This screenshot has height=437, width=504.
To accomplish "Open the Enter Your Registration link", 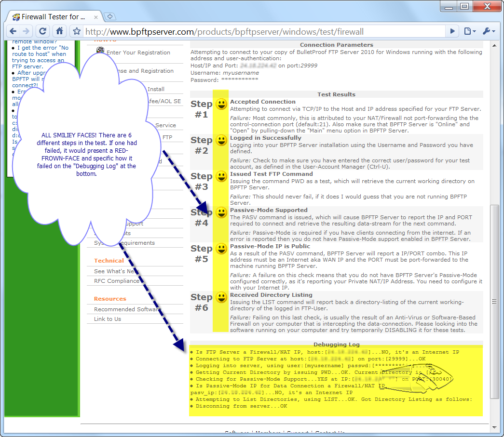I will (x=138, y=53).
